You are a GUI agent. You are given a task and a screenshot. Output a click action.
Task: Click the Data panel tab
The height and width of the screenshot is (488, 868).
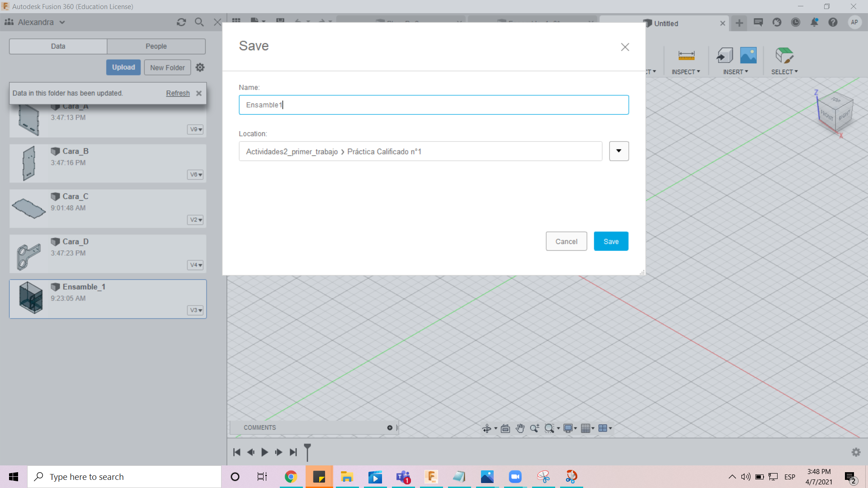click(58, 46)
